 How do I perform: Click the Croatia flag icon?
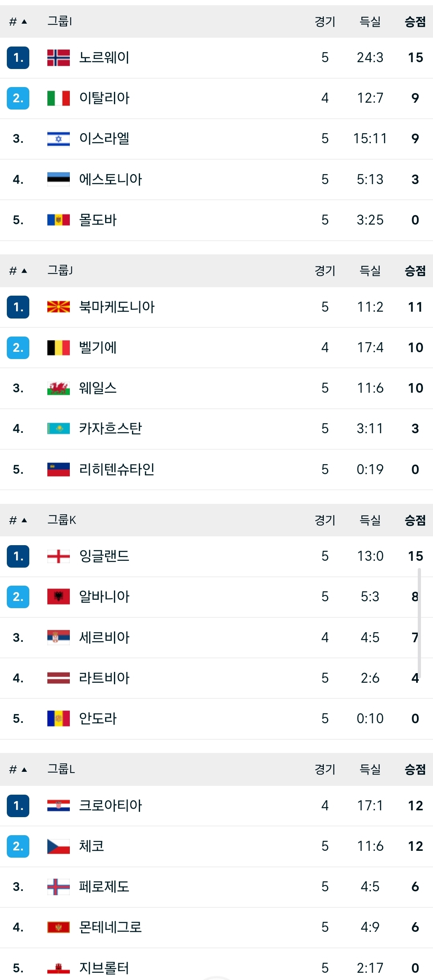(x=58, y=806)
